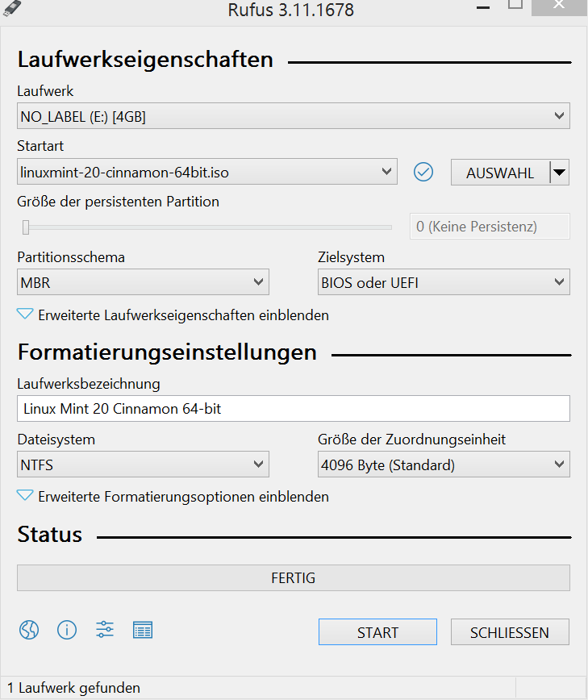Viewport: 588px width, 700px height.
Task: Open the Startart ISO selection dropdown
Action: click(207, 172)
